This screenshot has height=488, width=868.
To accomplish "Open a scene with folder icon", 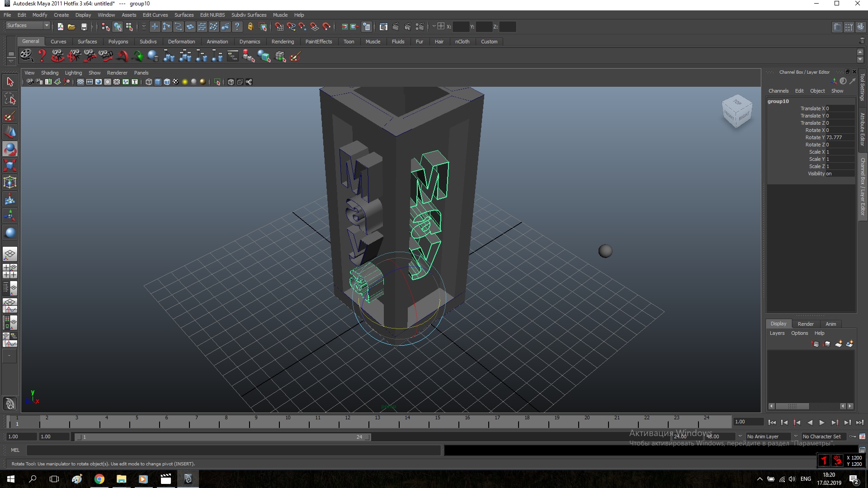I will pos(71,27).
